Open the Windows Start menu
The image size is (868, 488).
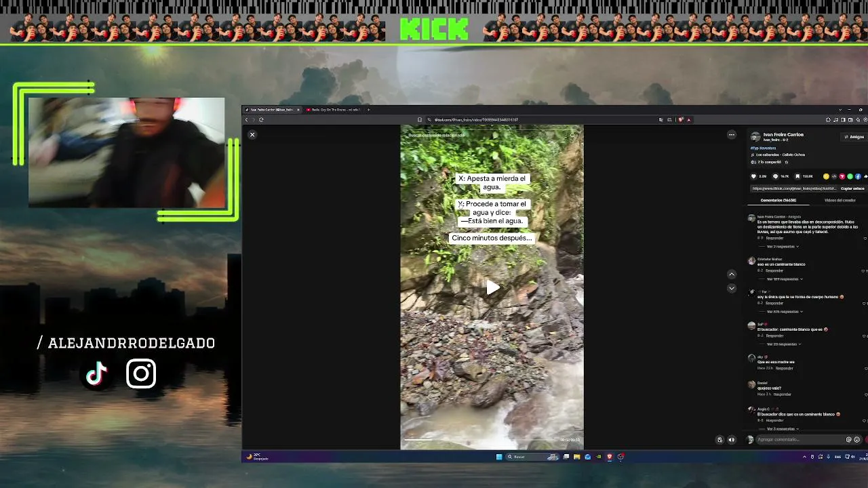point(499,457)
